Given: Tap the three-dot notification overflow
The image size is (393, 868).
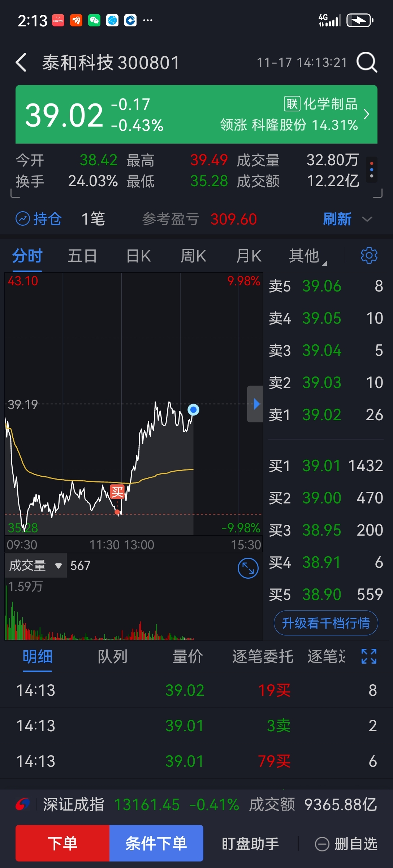Looking at the screenshot, I should [x=147, y=20].
